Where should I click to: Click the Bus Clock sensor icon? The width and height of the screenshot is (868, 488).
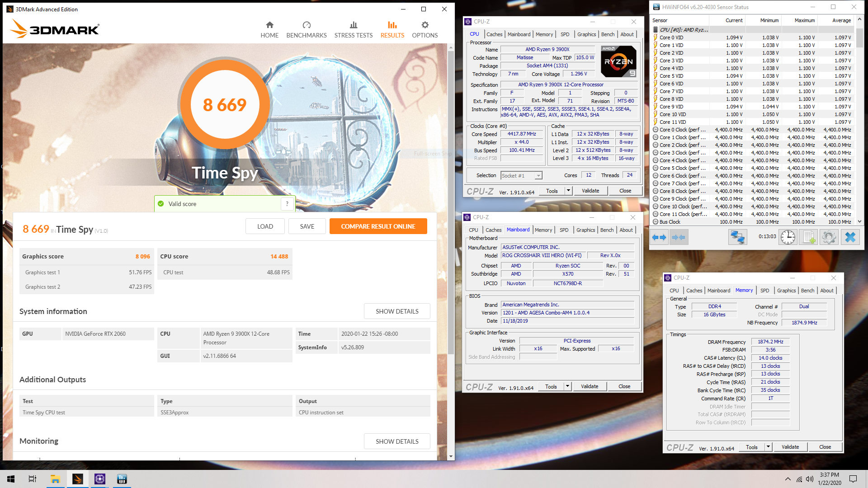(656, 222)
